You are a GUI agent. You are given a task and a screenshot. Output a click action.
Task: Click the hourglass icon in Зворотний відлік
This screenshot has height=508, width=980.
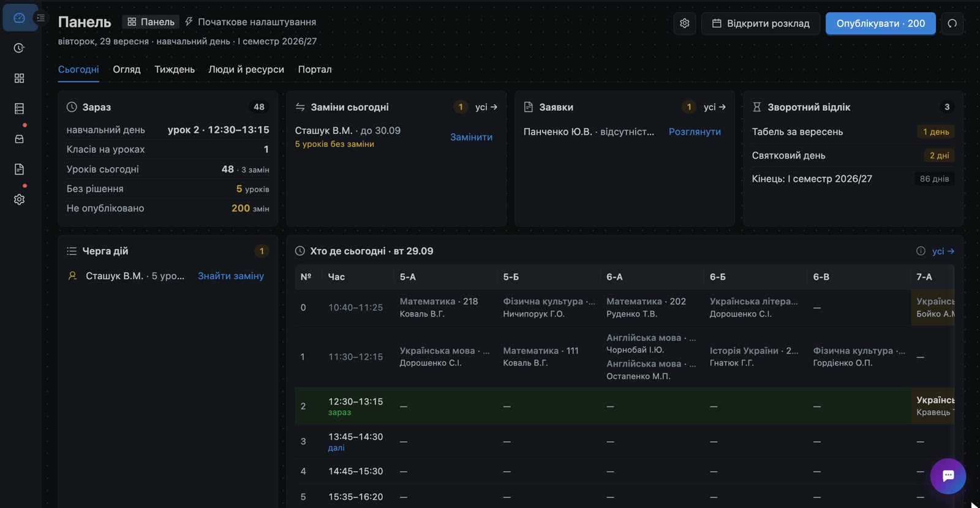757,107
